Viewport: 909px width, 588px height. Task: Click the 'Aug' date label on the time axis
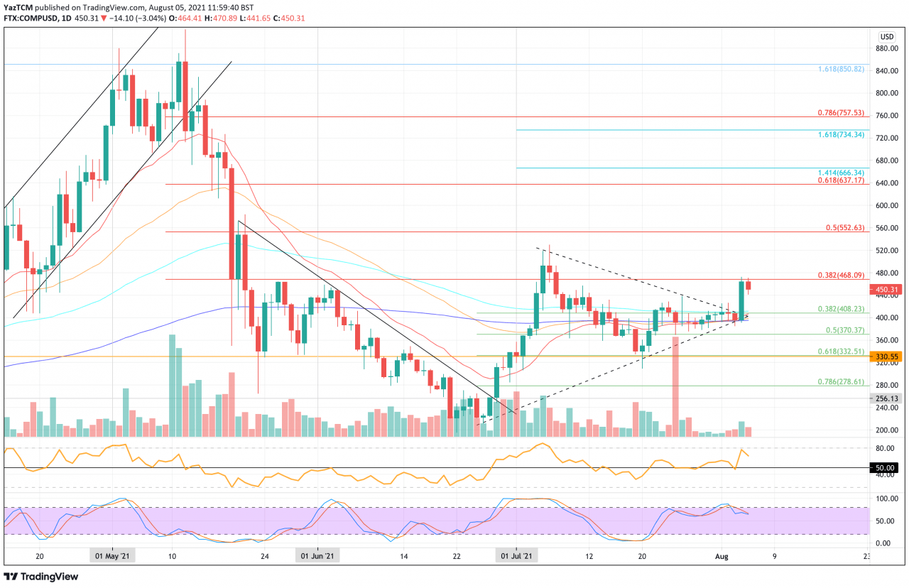[x=721, y=557]
